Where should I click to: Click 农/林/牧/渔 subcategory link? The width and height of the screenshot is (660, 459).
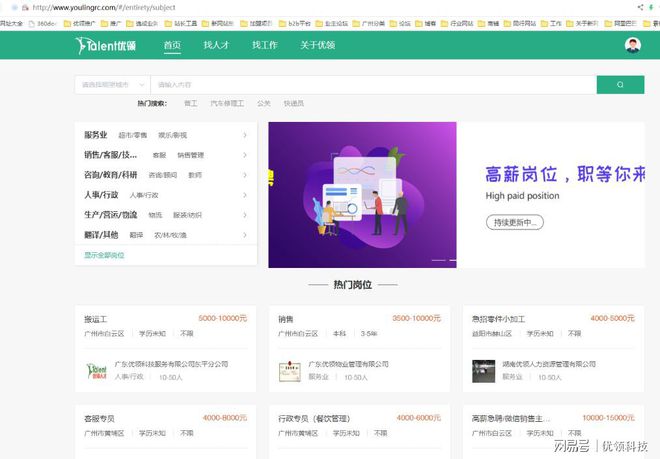[170, 235]
